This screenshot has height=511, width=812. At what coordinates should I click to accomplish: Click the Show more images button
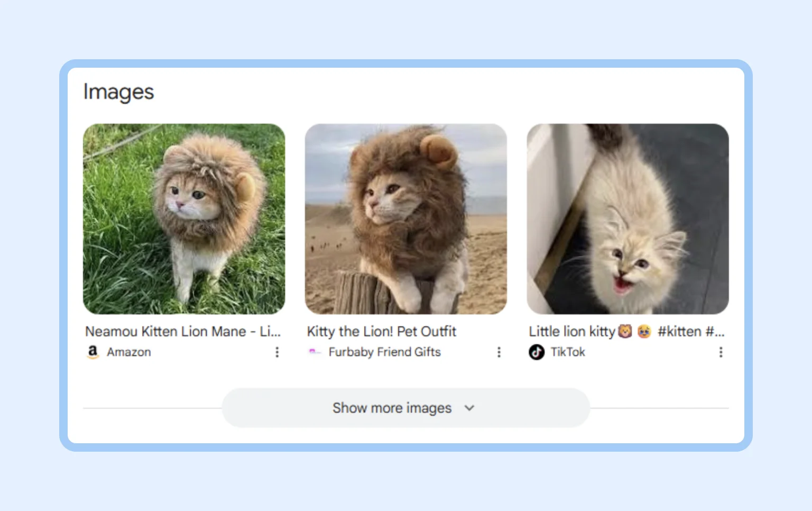[x=391, y=408]
